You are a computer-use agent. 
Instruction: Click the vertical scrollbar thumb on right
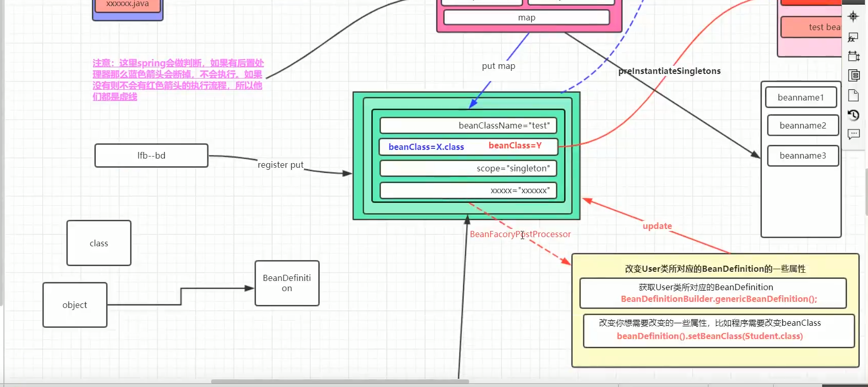pos(866,191)
